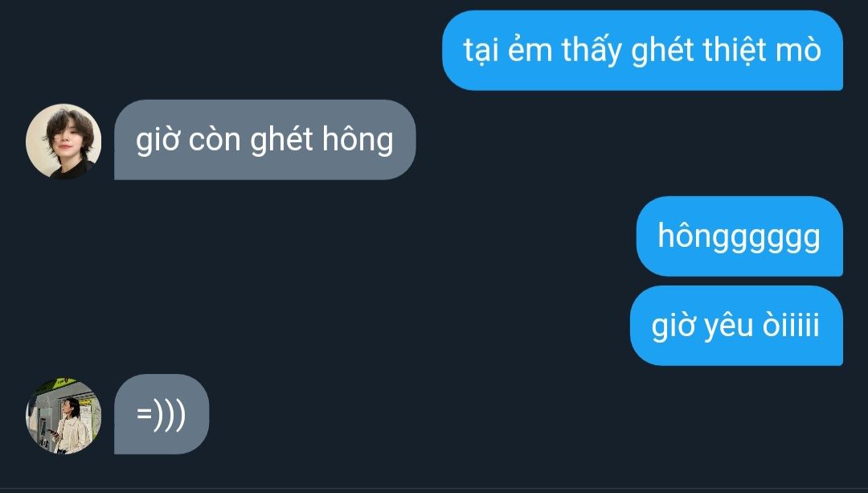Viewport: 868px width, 493px height.
Task: Click the word "ghét" in the gray message
Action: click(282, 140)
